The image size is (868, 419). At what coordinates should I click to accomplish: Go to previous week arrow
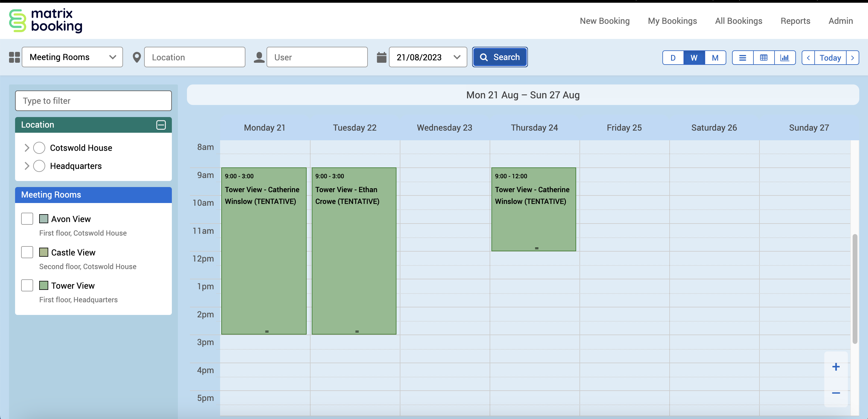click(808, 58)
